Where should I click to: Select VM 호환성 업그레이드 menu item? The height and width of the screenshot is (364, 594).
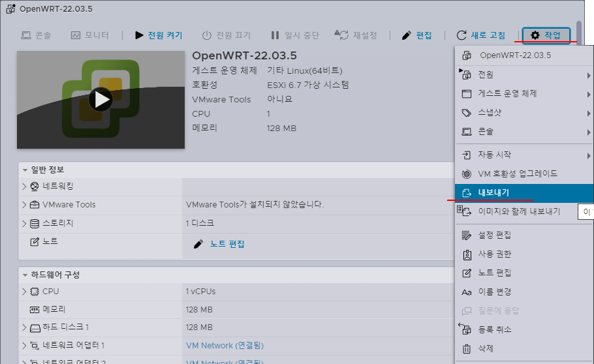524,174
